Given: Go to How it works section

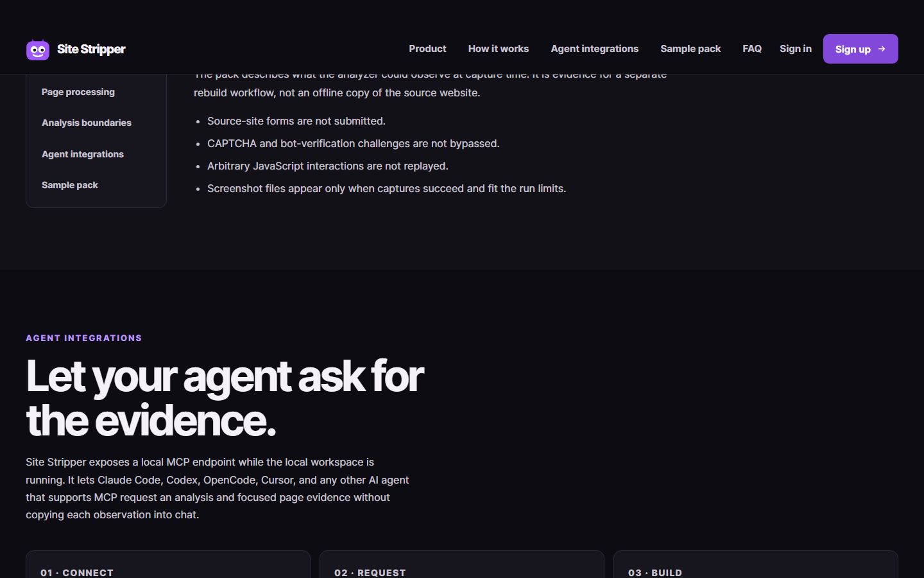Looking at the screenshot, I should 499,49.
